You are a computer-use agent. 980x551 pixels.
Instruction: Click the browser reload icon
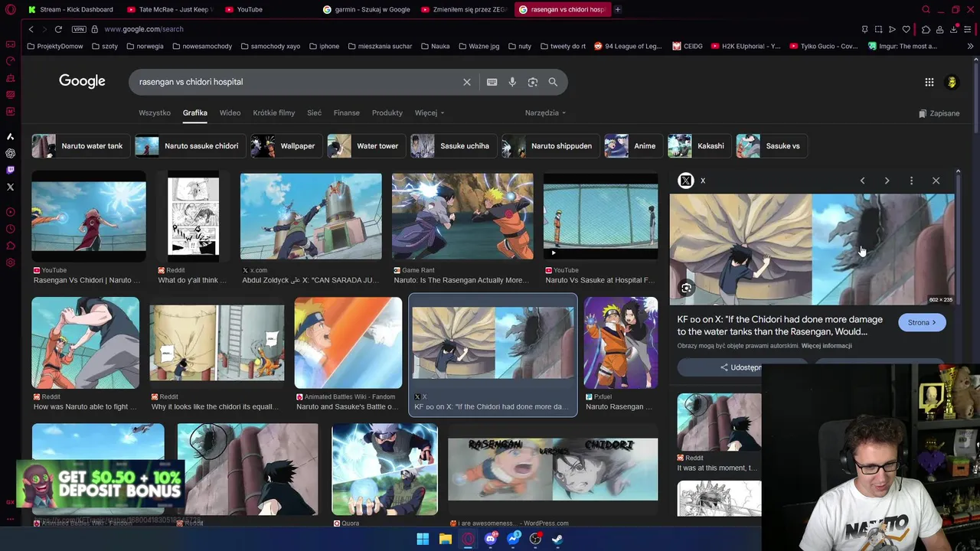coord(58,29)
